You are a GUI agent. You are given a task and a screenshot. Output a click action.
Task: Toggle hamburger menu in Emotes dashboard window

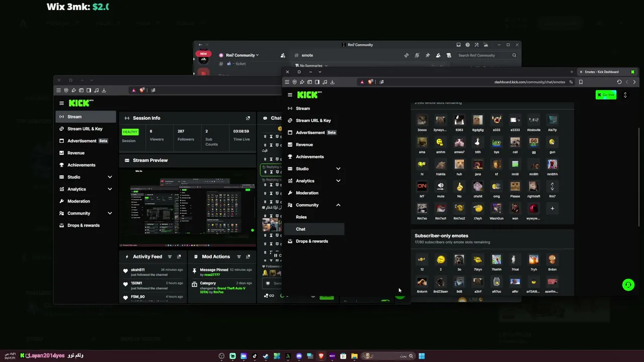290,95
